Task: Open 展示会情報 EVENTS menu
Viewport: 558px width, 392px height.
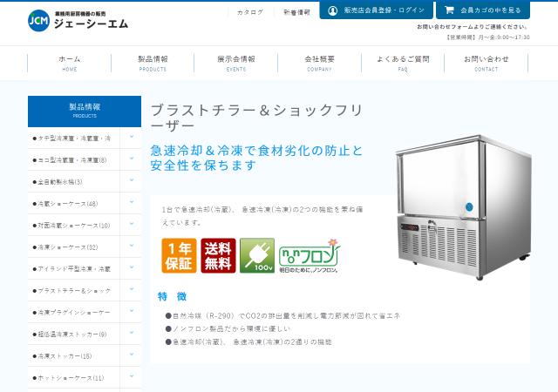Action: pyautogui.click(x=236, y=64)
